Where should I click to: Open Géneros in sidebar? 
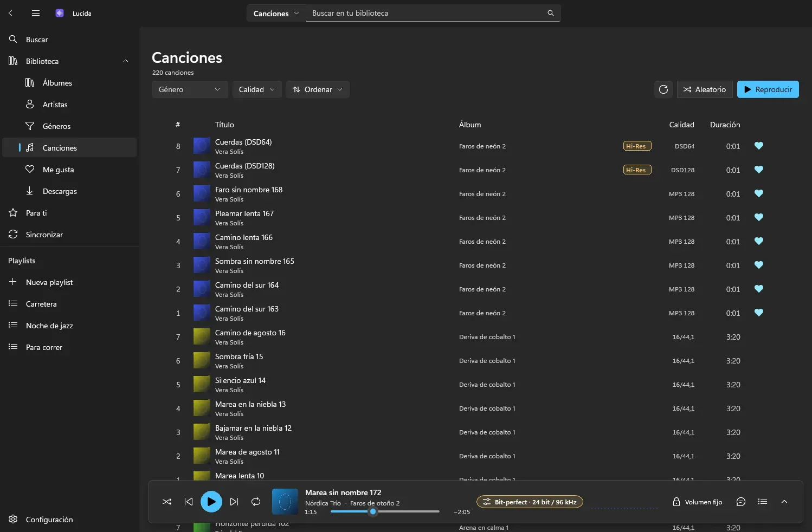(x=69, y=126)
